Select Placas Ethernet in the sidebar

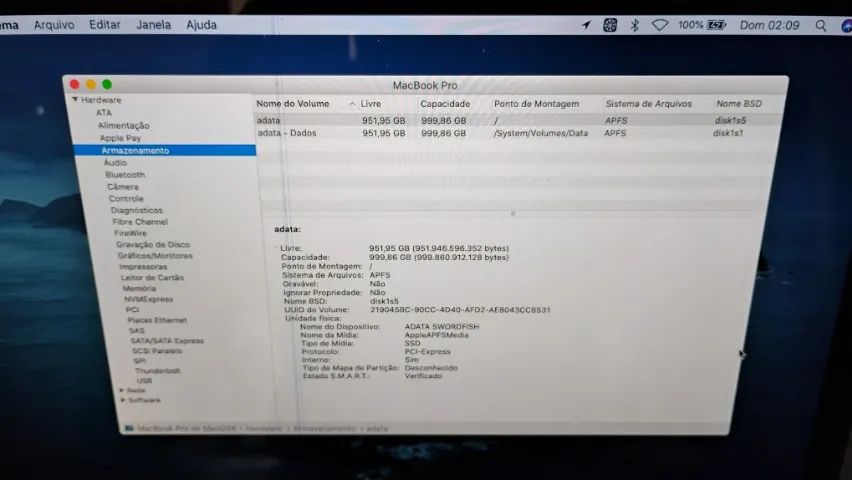click(157, 320)
